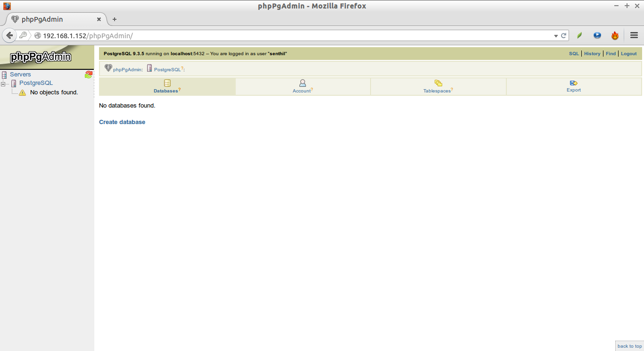
Task: Click help question mark after PostgreSQL breadcrumb
Action: pos(182,68)
